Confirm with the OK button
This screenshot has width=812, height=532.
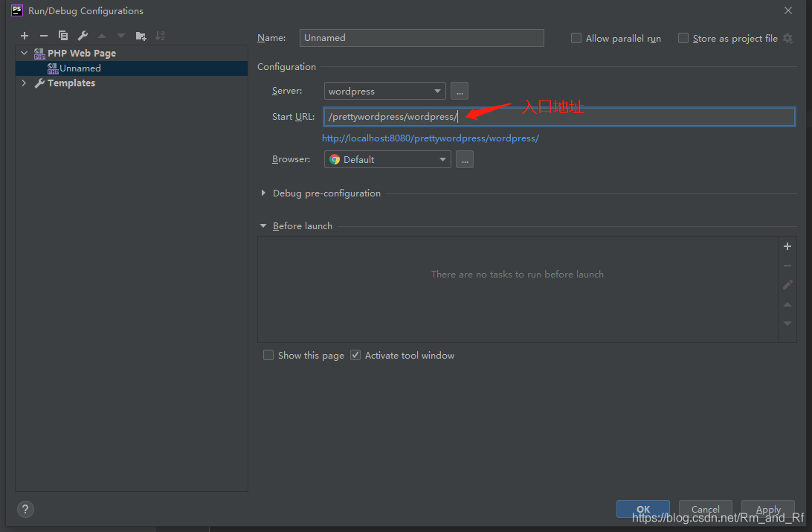tap(642, 509)
